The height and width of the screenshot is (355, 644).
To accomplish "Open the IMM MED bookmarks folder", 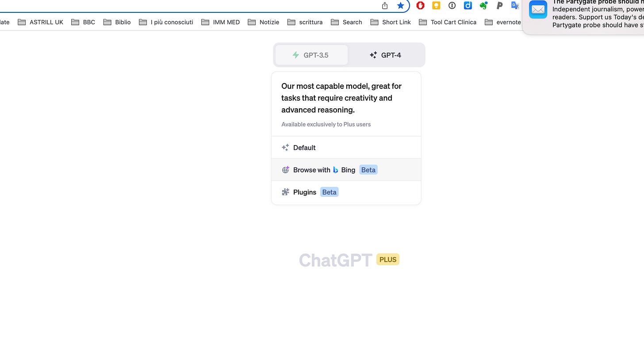I will 221,22.
